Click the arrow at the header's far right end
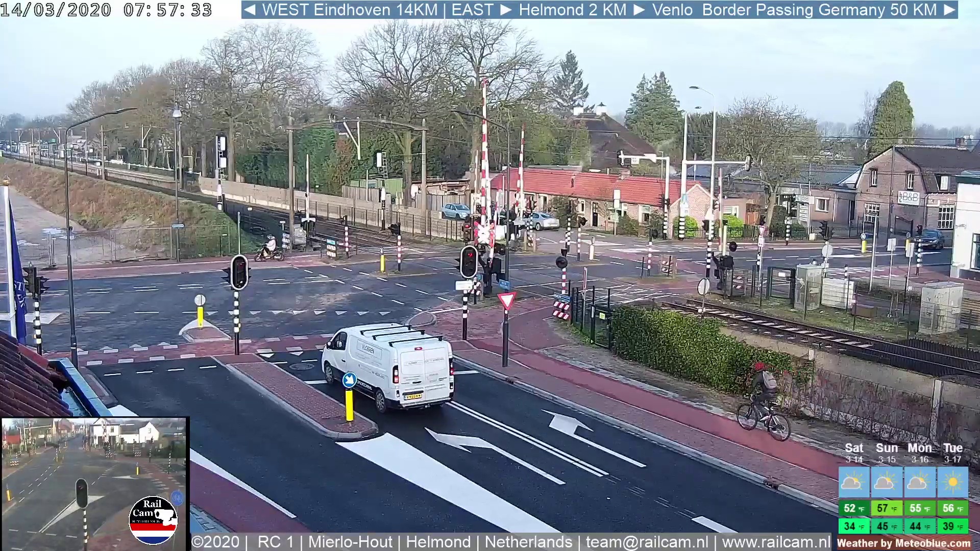Screen dimensions: 980x551 click(949, 10)
